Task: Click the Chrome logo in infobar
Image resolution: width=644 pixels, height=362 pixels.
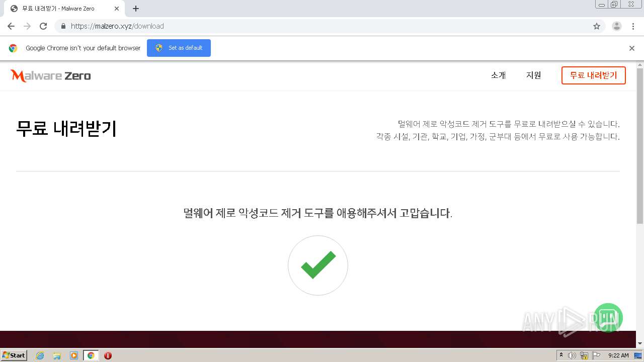Action: click(13, 48)
